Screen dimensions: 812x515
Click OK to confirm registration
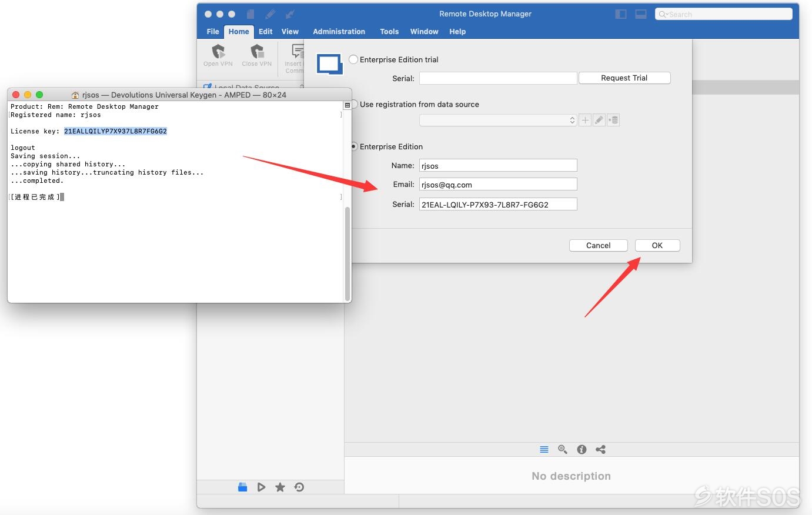point(657,245)
